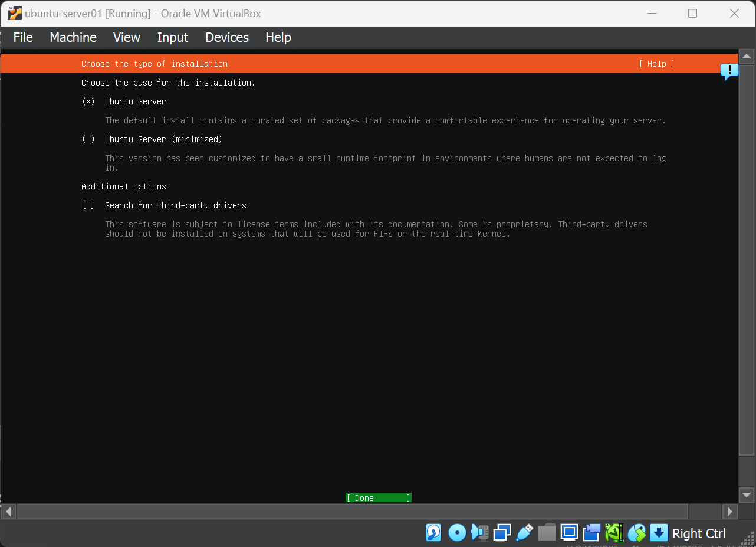Viewport: 756px width, 547px height.
Task: Open the View menu
Action: coord(127,37)
